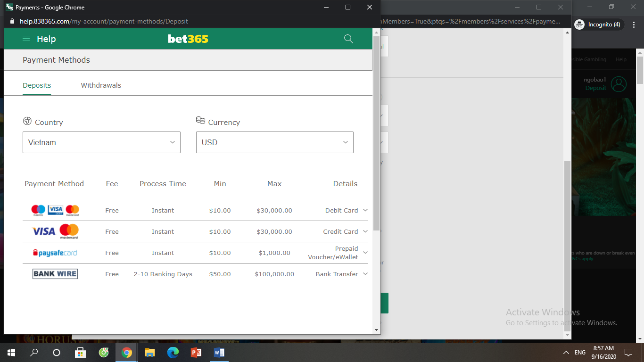Click the Payment Methods heading bar
This screenshot has width=644, height=362.
[188, 60]
